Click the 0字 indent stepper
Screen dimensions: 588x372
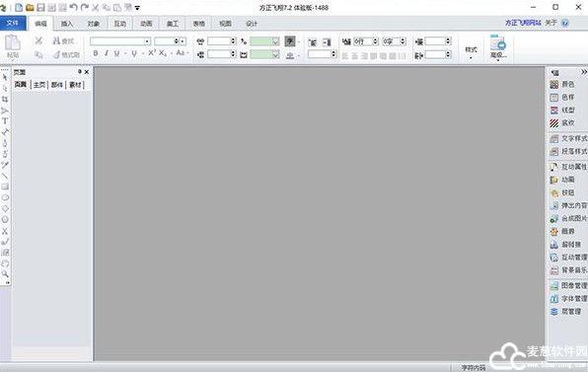click(394, 41)
